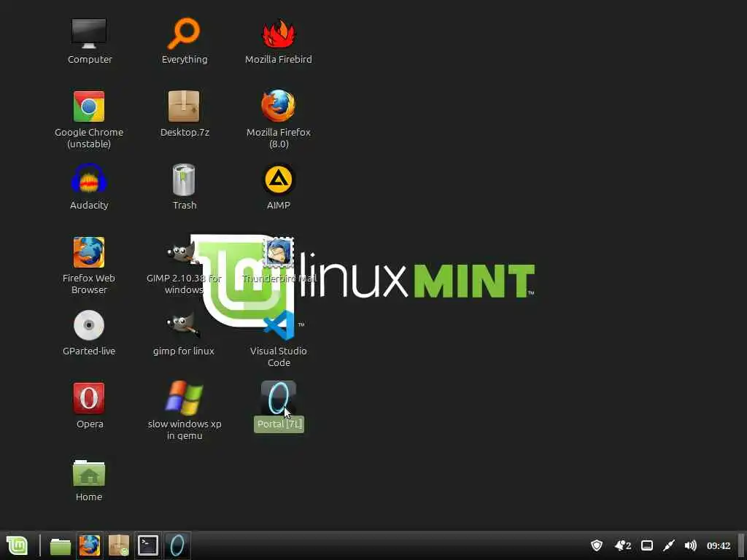Open the terminal from the taskbar
This screenshot has height=560, width=747.
[x=148, y=545]
